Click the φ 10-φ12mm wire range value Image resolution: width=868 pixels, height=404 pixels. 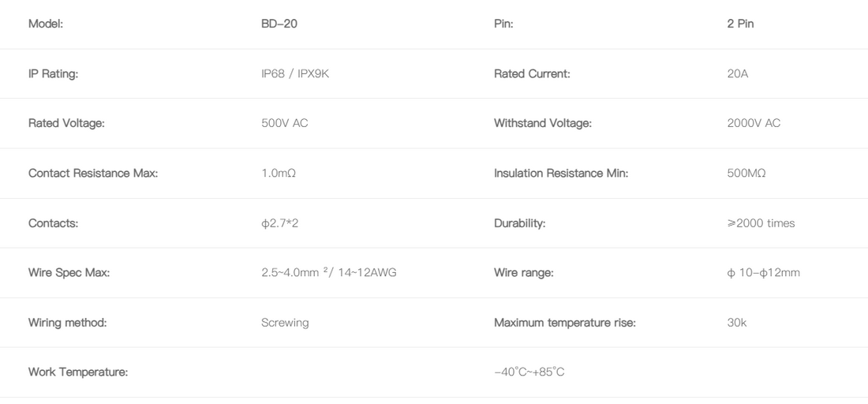[x=763, y=272]
